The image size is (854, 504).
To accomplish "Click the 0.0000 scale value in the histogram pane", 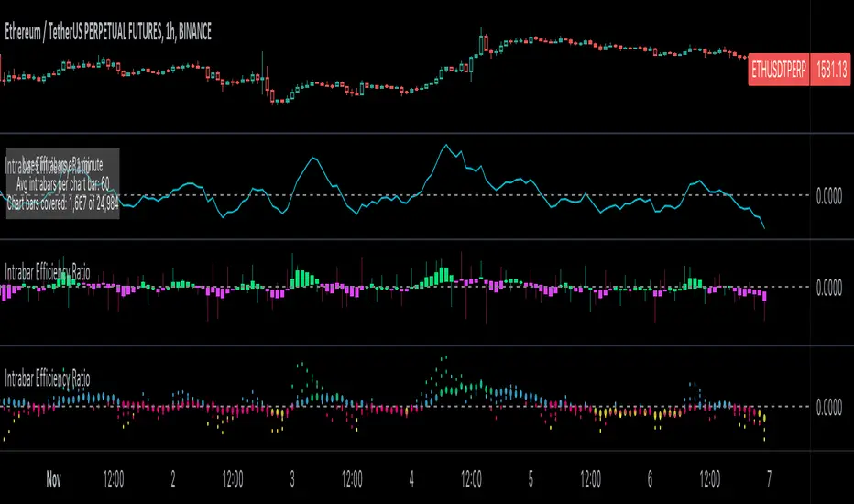I will point(828,288).
